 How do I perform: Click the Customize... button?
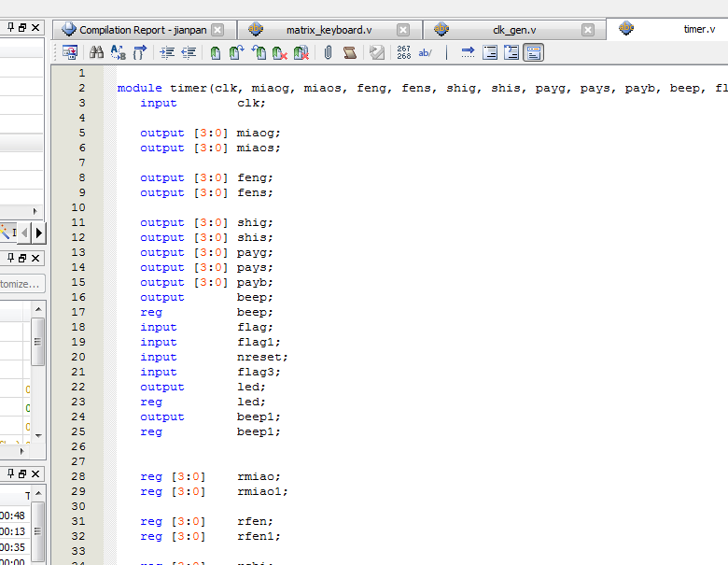[x=21, y=284]
